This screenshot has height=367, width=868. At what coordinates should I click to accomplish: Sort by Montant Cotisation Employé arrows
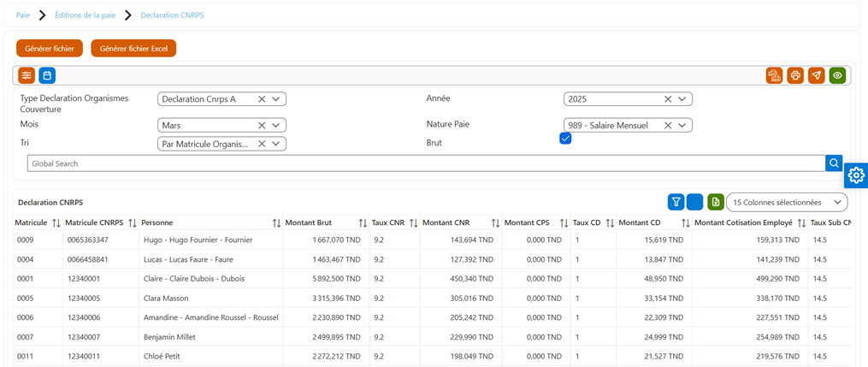click(x=801, y=222)
